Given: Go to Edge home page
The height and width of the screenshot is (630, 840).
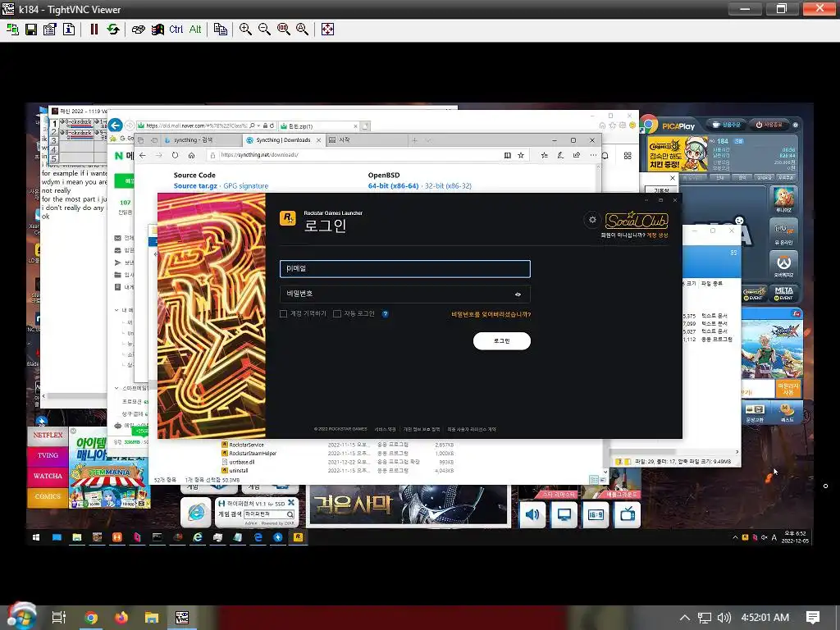Looking at the screenshot, I should pyautogui.click(x=191, y=155).
